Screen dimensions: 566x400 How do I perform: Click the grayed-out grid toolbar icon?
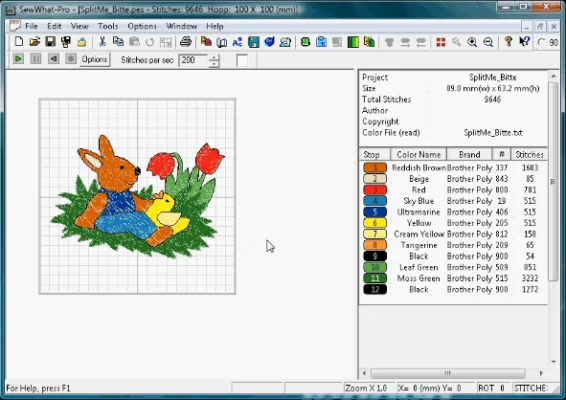tap(165, 42)
